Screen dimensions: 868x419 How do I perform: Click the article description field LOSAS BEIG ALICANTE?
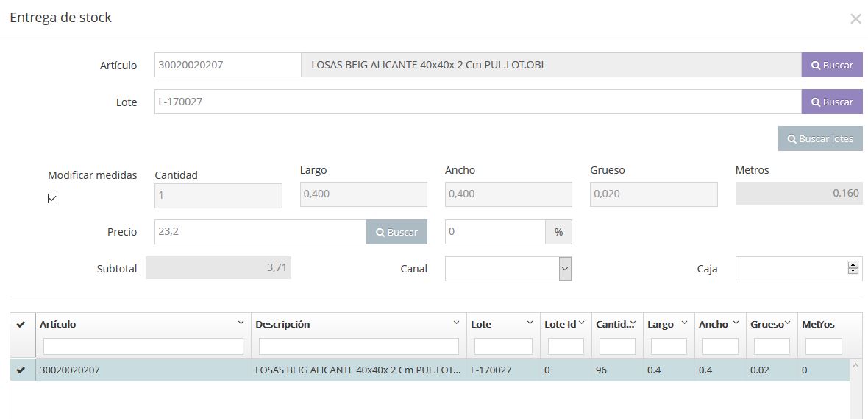(x=552, y=65)
